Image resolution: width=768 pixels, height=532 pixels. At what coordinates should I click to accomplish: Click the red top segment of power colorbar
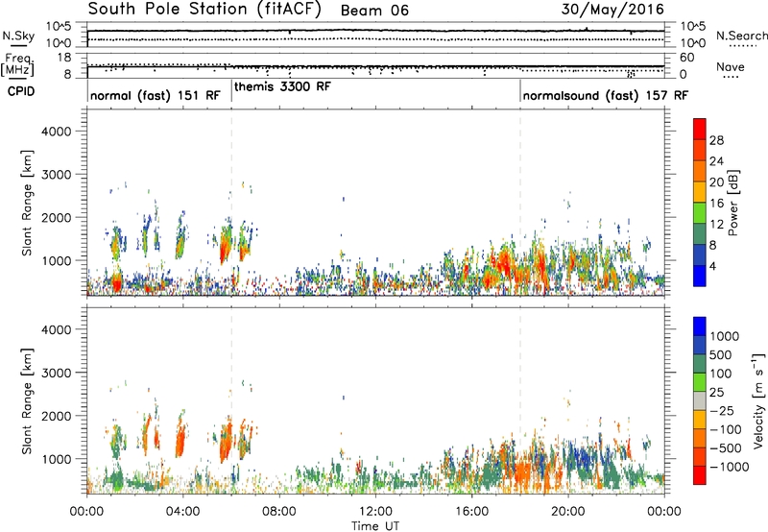coord(700,129)
